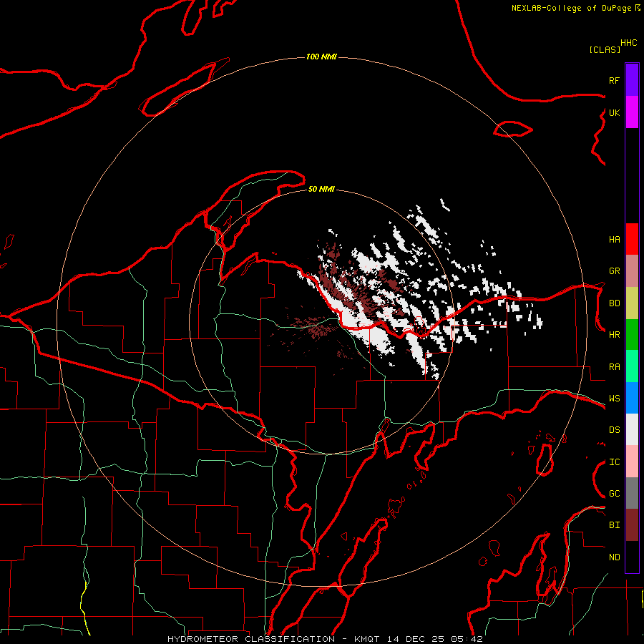The height and width of the screenshot is (644, 644).
Task: Click the [CLAS] units label
Action: pyautogui.click(x=605, y=49)
